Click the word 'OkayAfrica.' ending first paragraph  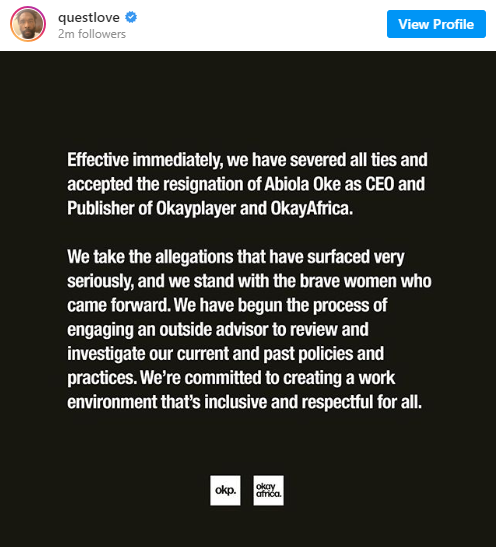312,208
